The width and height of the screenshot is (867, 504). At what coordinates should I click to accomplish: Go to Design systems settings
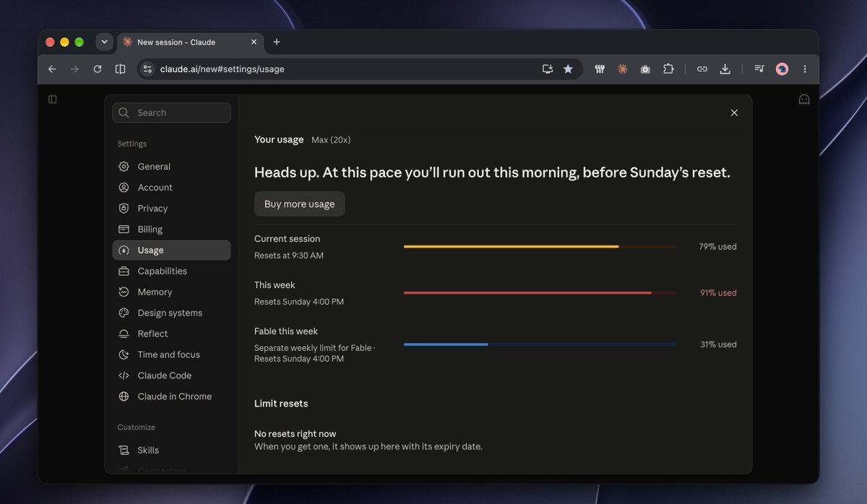coord(171,313)
